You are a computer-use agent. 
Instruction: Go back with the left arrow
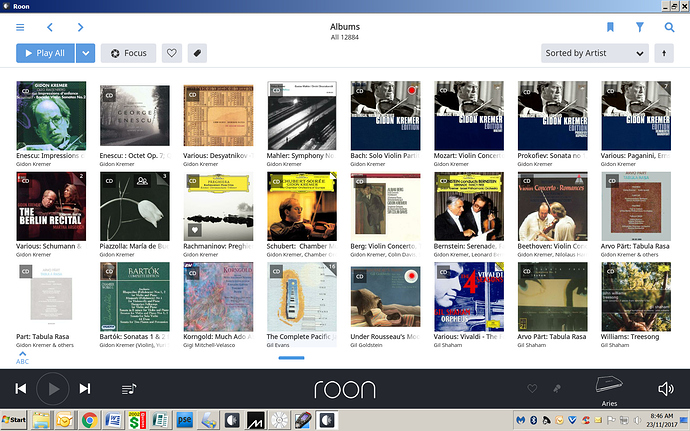[x=50, y=27]
